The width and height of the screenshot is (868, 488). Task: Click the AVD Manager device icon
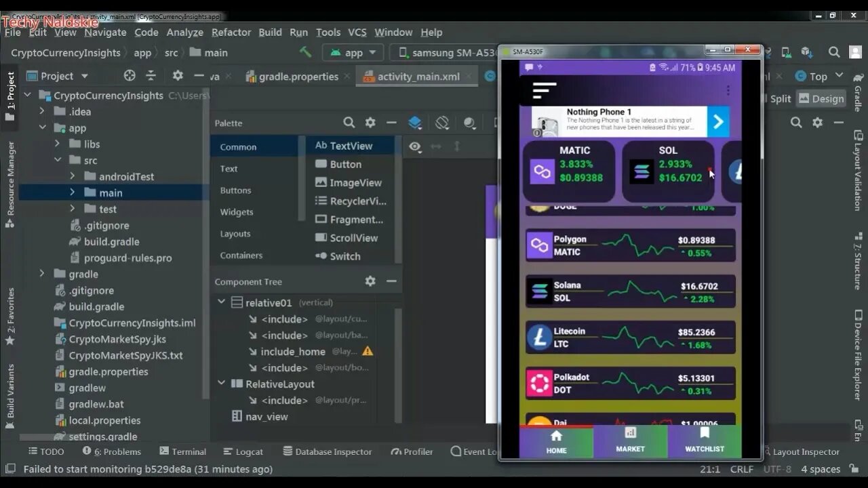tap(787, 52)
